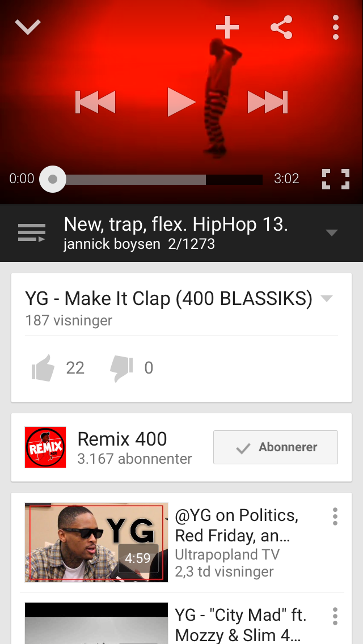Screen dimensions: 363x644
Task: Enter fullscreen mode
Action: click(x=335, y=179)
